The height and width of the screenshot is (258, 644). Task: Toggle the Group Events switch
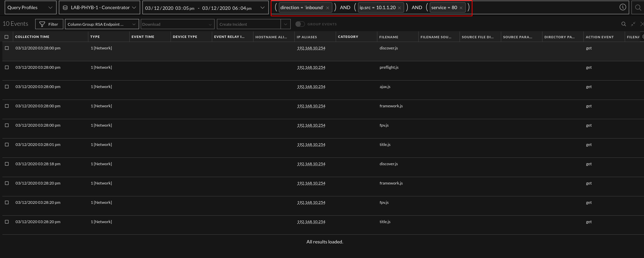300,24
